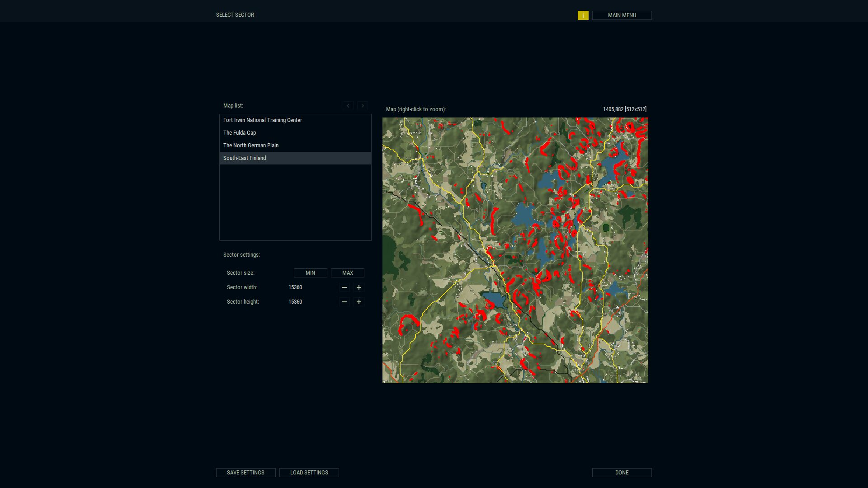Viewport: 868px width, 488px height.
Task: Click the sector width value 15360
Action: coord(295,287)
